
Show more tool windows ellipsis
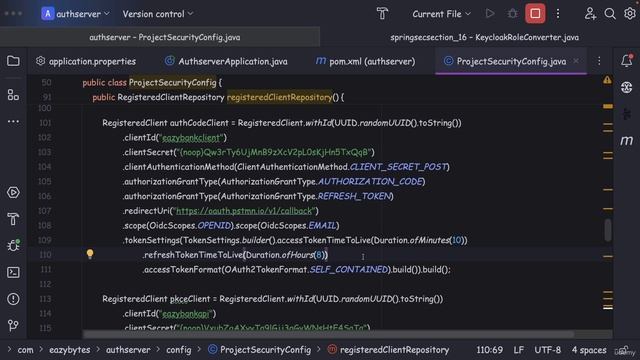point(13,121)
